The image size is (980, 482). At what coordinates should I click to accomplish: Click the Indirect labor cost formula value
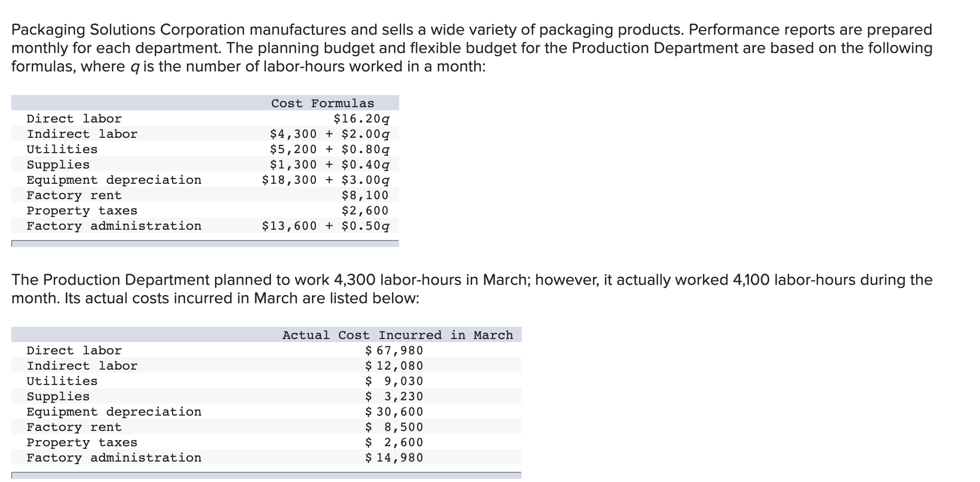coord(330,134)
